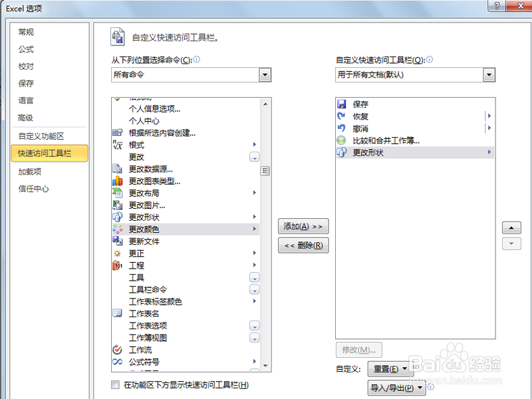This screenshot has height=399, width=532.
Task: Open the 用于所有文档(默认) dropdown
Action: coord(489,75)
